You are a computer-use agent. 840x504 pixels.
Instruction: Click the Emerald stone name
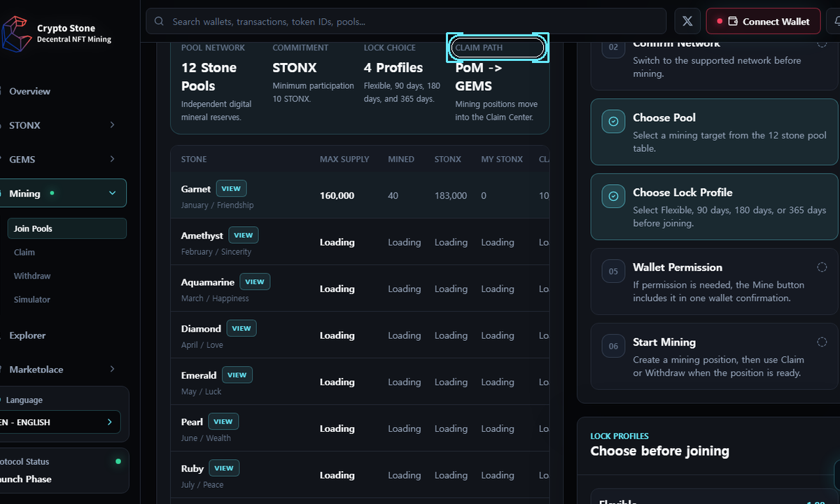click(199, 375)
